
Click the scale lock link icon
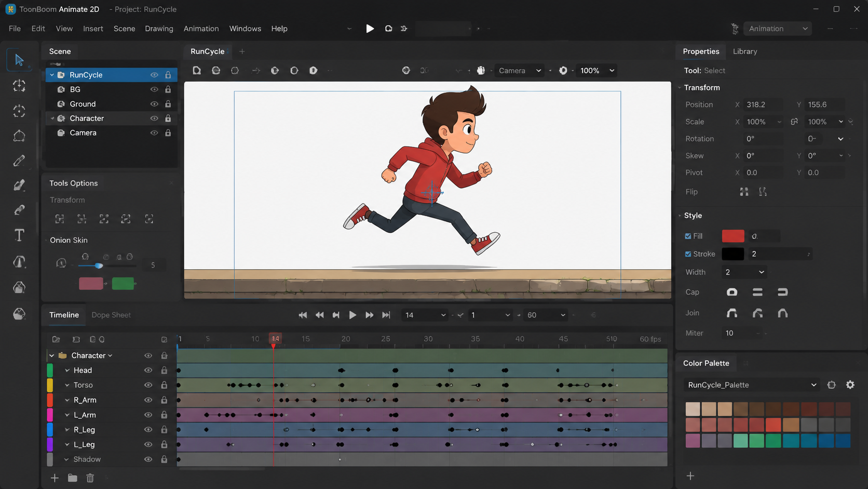click(794, 122)
